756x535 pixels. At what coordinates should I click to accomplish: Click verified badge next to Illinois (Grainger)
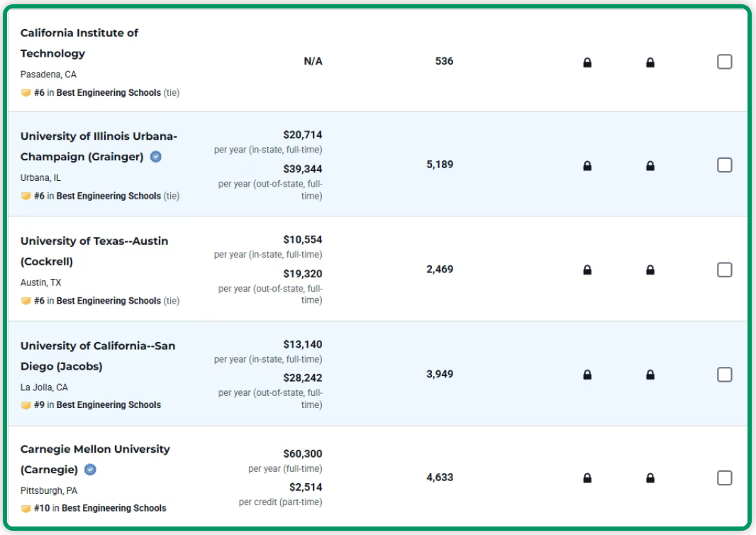click(x=156, y=157)
